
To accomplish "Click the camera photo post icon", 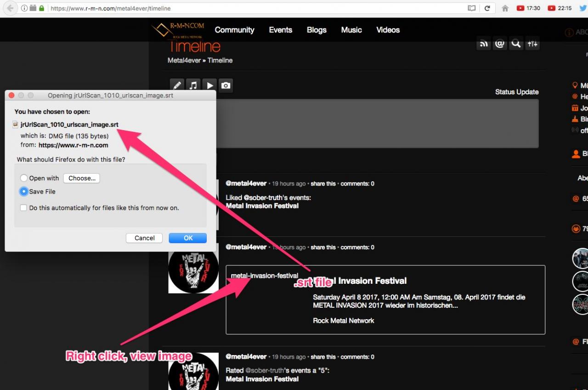I will click(226, 86).
